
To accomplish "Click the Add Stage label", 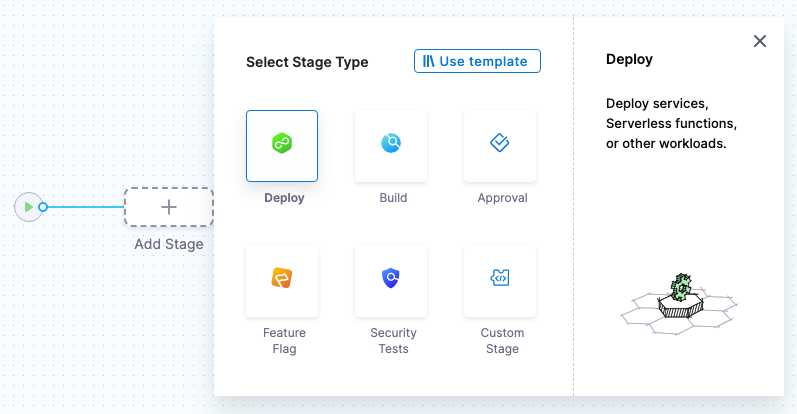I will pyautogui.click(x=169, y=244).
